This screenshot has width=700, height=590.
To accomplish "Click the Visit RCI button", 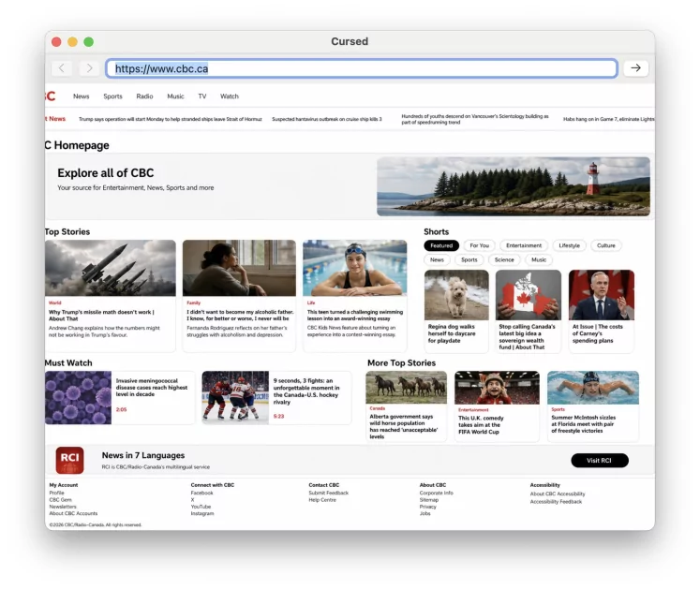I will (x=600, y=460).
